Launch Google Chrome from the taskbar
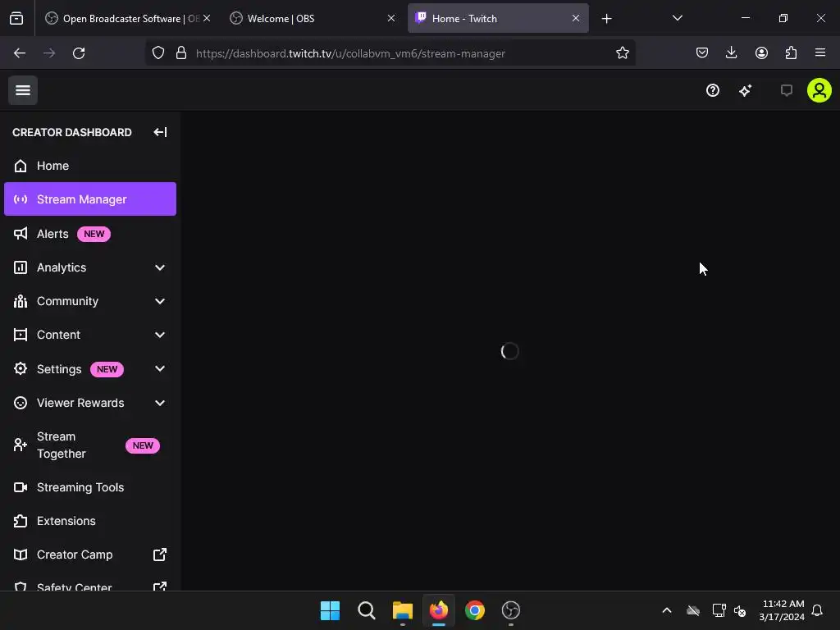The image size is (840, 630). [475, 610]
